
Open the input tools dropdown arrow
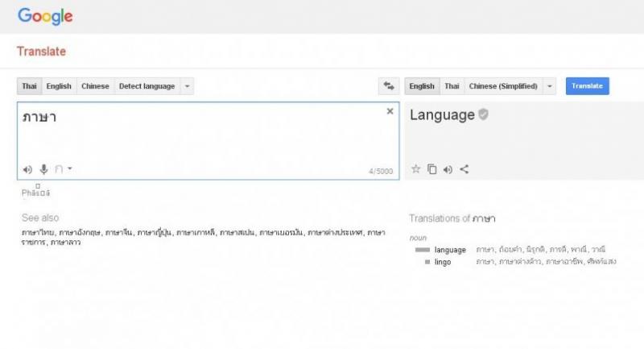70,168
